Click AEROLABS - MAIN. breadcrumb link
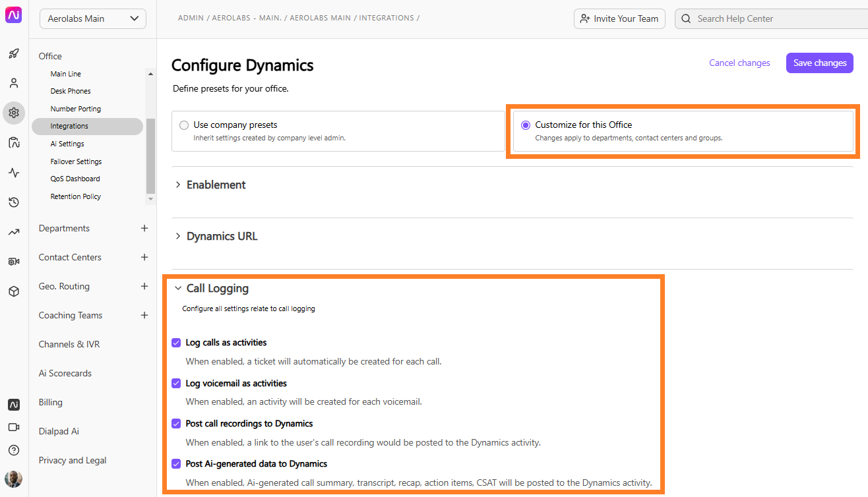 point(247,18)
